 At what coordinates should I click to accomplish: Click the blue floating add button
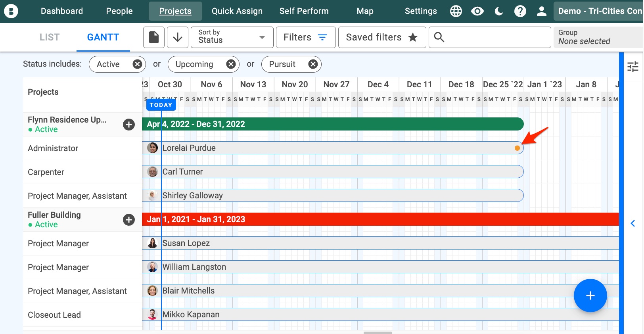pyautogui.click(x=590, y=296)
